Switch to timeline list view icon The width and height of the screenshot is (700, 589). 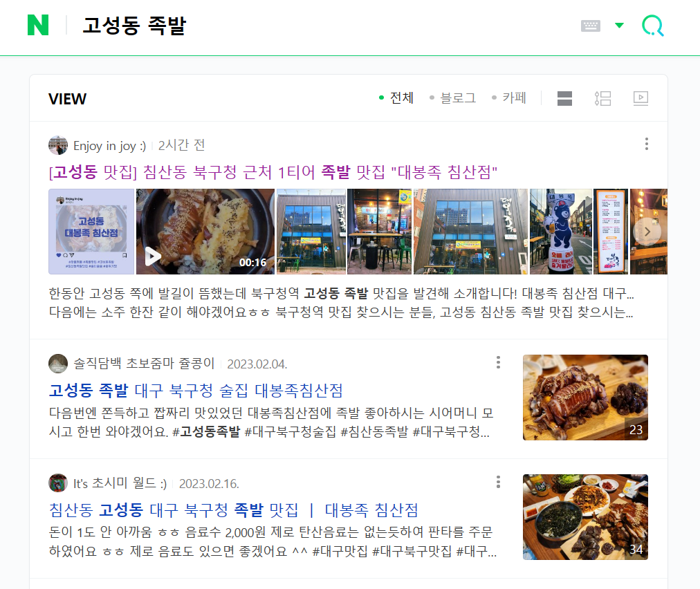tap(602, 98)
